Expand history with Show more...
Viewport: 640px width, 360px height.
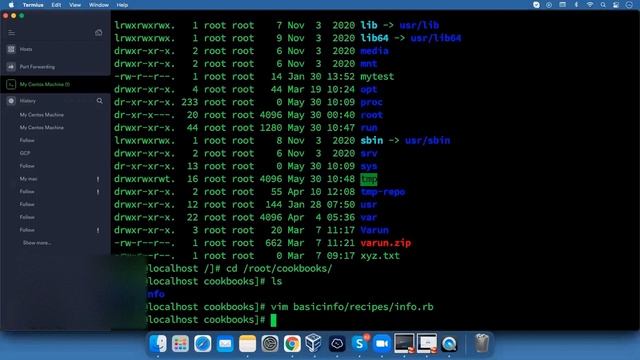(x=37, y=243)
